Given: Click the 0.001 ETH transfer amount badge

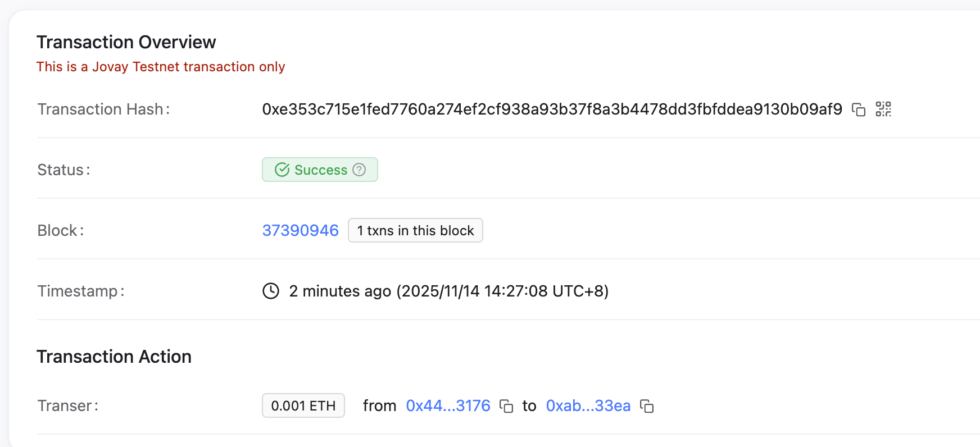Looking at the screenshot, I should 303,405.
